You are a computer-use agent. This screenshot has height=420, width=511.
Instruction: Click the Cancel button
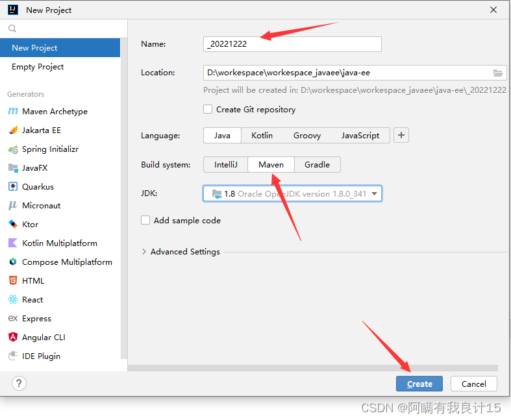point(473,384)
